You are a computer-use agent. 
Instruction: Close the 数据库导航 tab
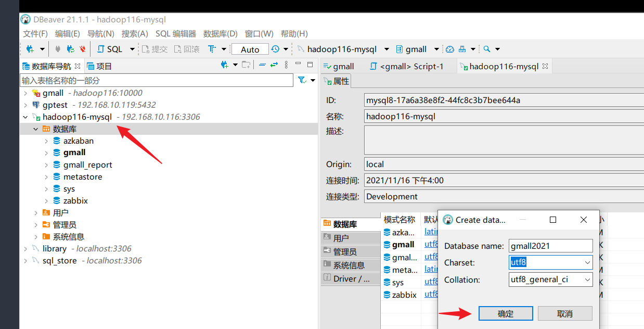click(78, 66)
